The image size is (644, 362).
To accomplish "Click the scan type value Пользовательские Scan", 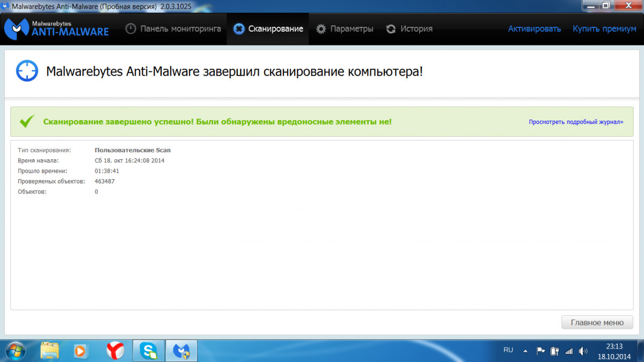I will click(x=133, y=150).
